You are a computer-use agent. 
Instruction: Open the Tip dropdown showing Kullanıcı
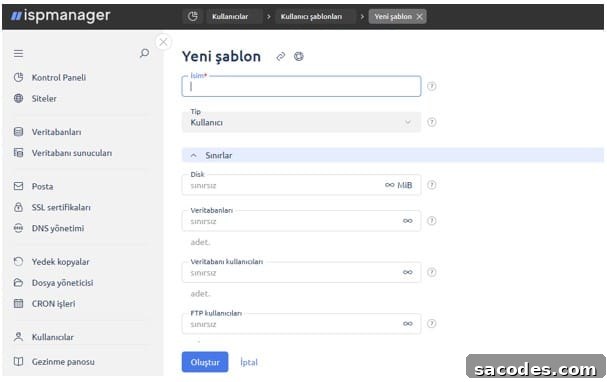coord(301,122)
